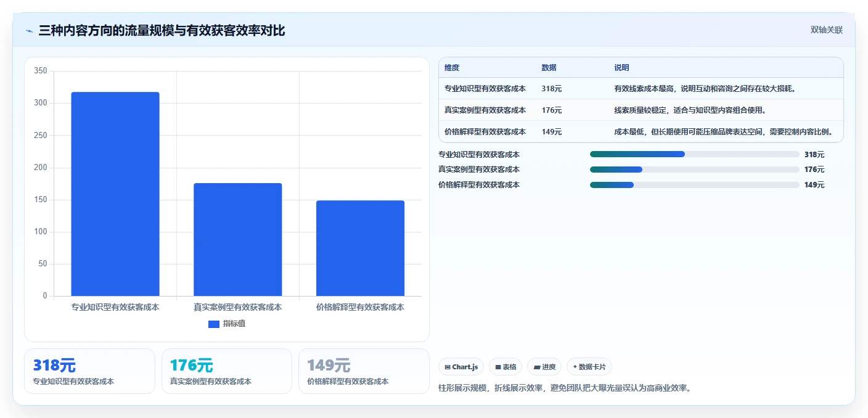Click the 专业知识型有效获客成本 progress row label
This screenshot has width=868, height=418.
click(x=479, y=155)
